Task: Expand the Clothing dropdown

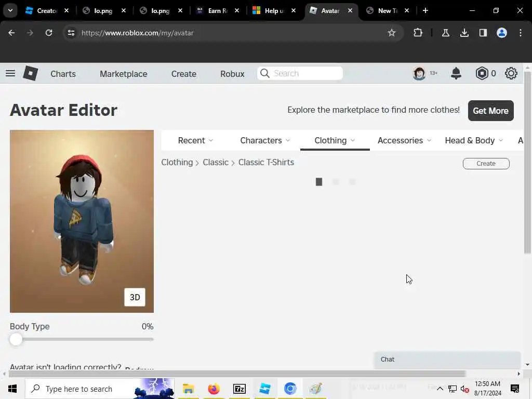Action: (x=335, y=140)
